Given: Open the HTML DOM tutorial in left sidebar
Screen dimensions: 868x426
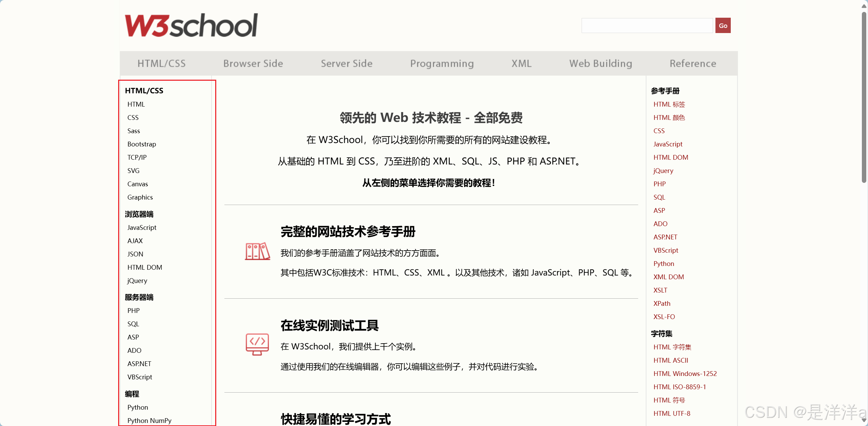Looking at the screenshot, I should (145, 267).
